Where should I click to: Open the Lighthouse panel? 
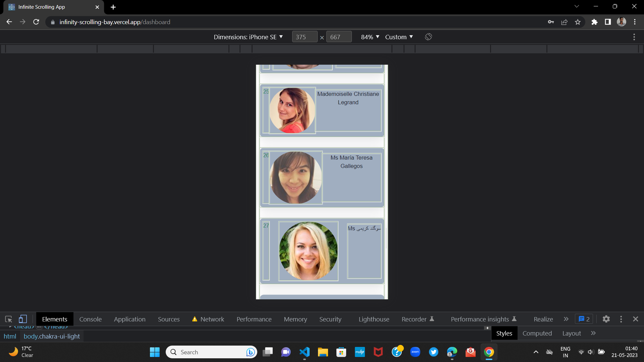[x=374, y=319]
